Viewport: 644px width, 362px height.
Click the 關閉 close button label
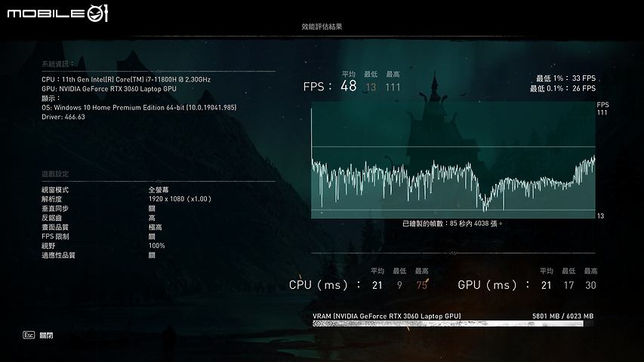click(46, 336)
